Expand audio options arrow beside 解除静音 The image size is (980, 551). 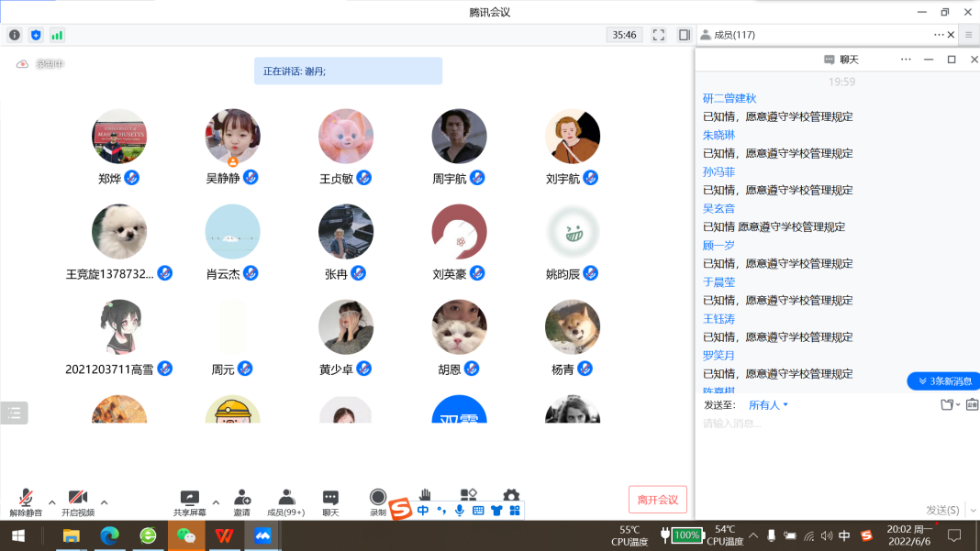click(52, 502)
